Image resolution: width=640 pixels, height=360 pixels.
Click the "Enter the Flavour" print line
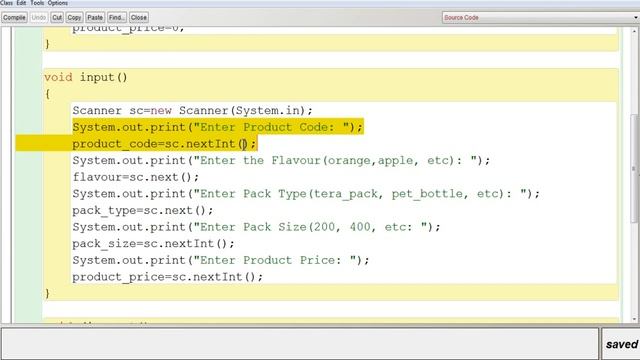(281, 160)
